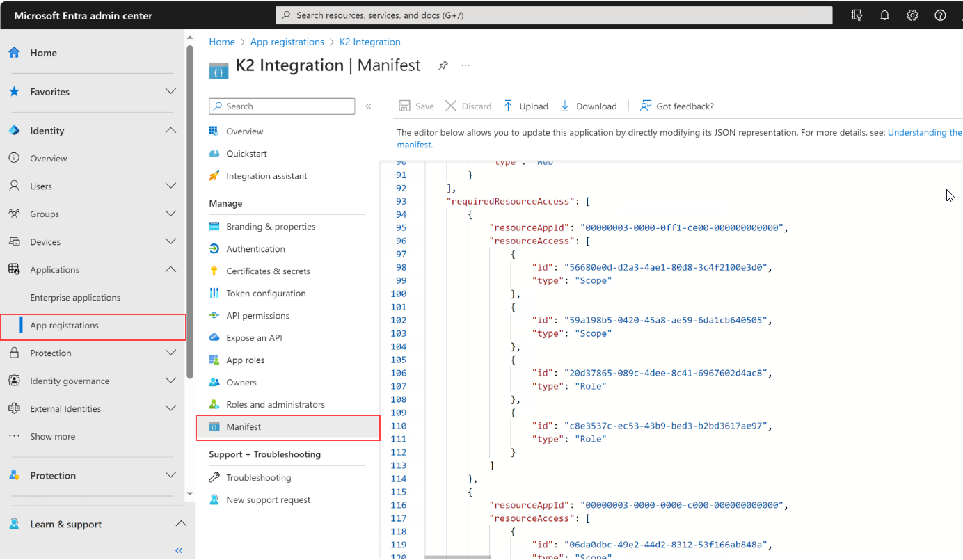Click the Certificates & secrets key icon
This screenshot has height=560, width=963.
tap(214, 271)
